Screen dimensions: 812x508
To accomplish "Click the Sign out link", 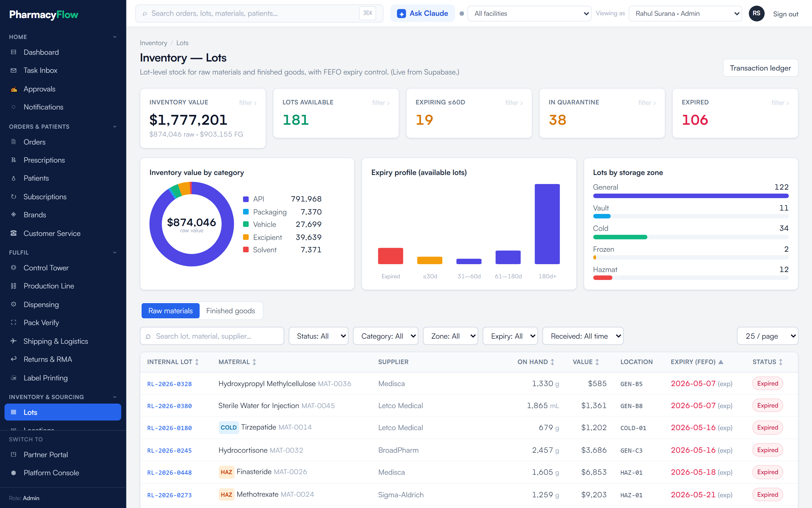I will pyautogui.click(x=785, y=14).
